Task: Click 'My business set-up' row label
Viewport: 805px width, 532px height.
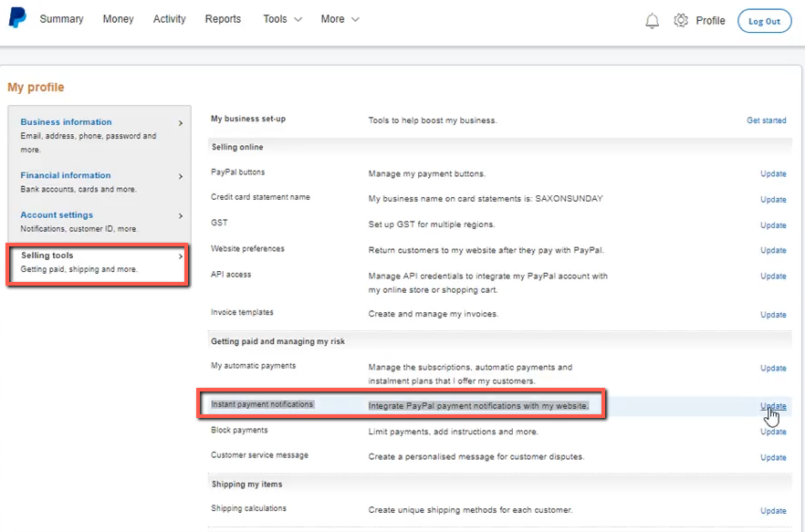Action: click(x=248, y=119)
